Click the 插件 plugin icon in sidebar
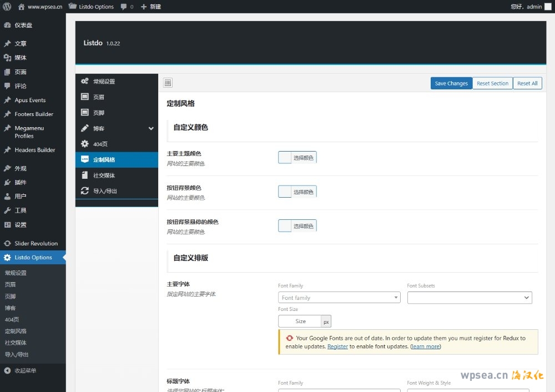The image size is (555, 392). tap(7, 182)
